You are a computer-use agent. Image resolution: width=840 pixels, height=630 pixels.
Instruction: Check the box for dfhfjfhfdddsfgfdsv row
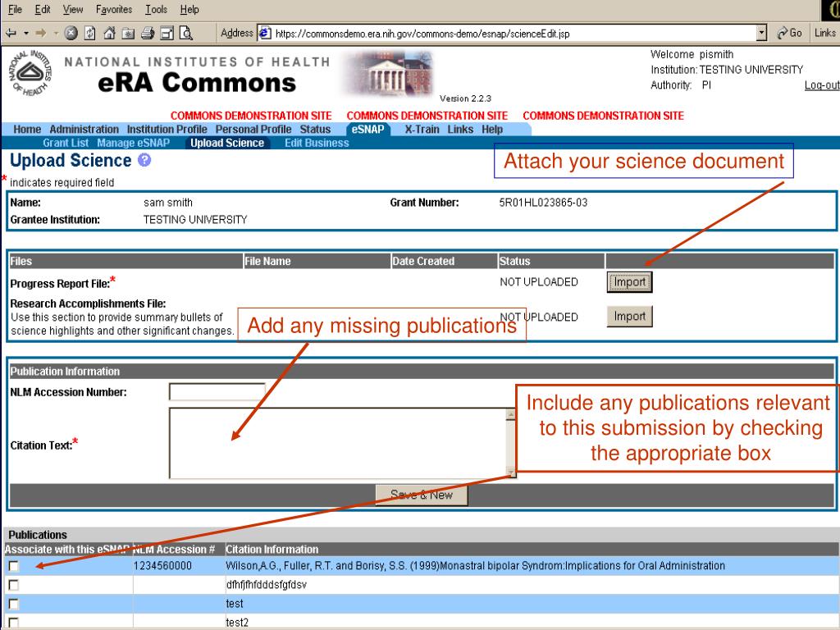[13, 585]
